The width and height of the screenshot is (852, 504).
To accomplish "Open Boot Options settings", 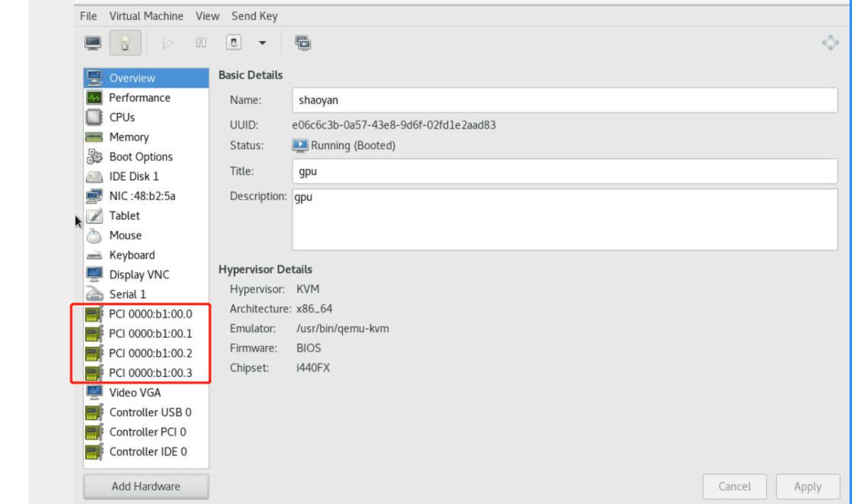I will click(x=141, y=157).
